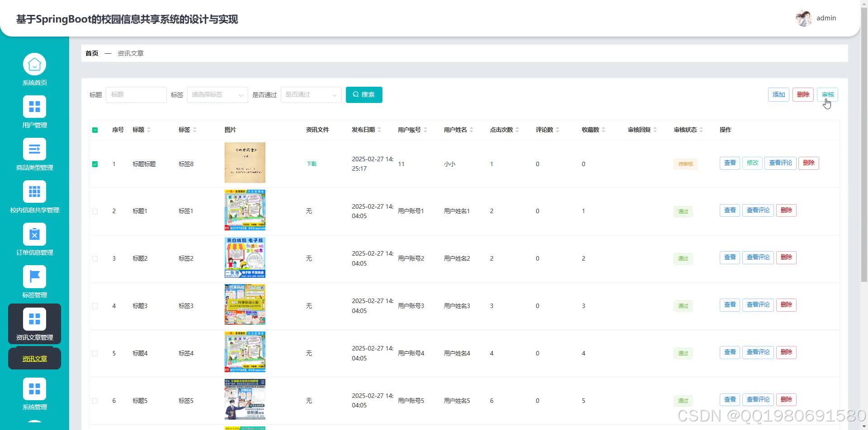
Task: Enable the select-all checkbox in table header
Action: [95, 130]
